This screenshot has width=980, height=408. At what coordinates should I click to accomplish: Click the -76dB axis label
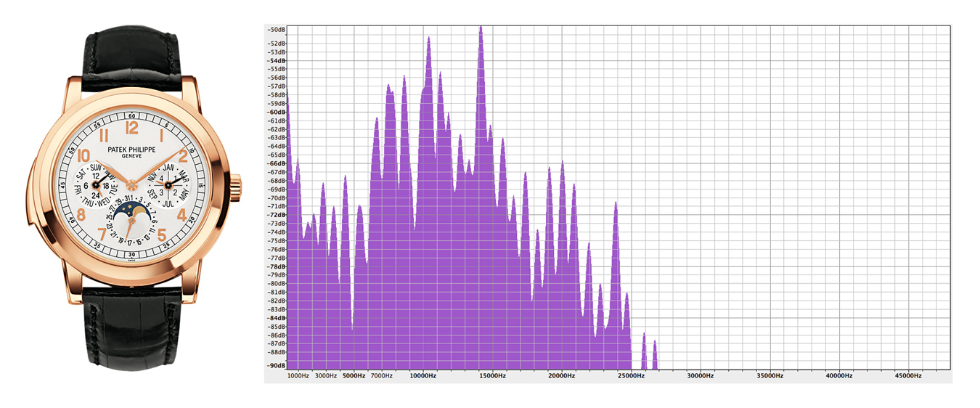(x=277, y=249)
